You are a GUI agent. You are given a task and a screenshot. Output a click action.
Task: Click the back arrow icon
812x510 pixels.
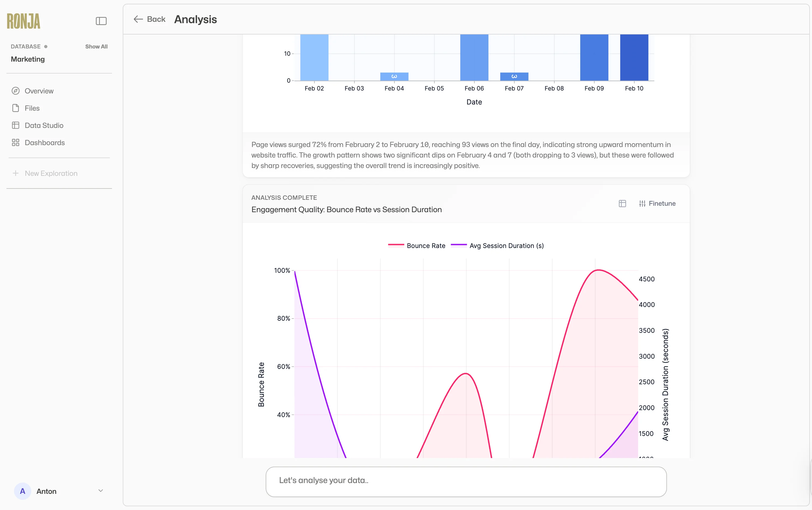tap(138, 19)
